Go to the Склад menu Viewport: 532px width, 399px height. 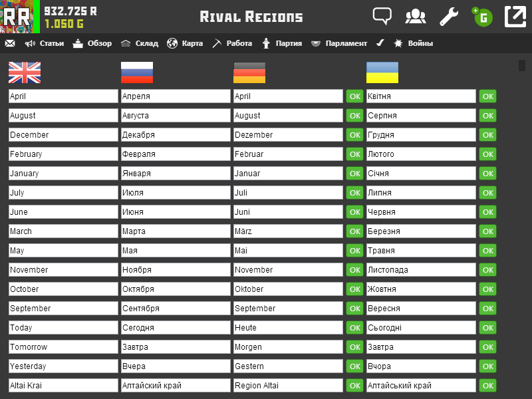coord(140,43)
